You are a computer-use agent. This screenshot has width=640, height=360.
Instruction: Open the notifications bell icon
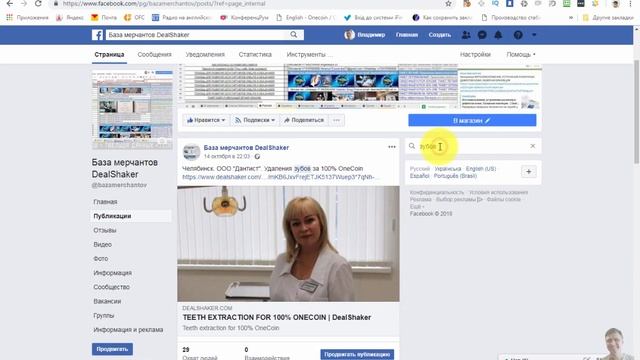click(498, 35)
